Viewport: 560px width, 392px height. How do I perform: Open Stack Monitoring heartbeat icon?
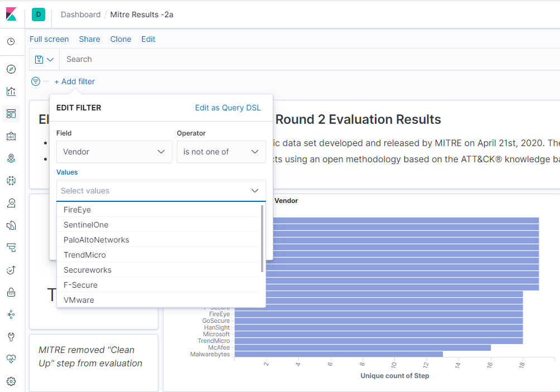[x=11, y=359]
